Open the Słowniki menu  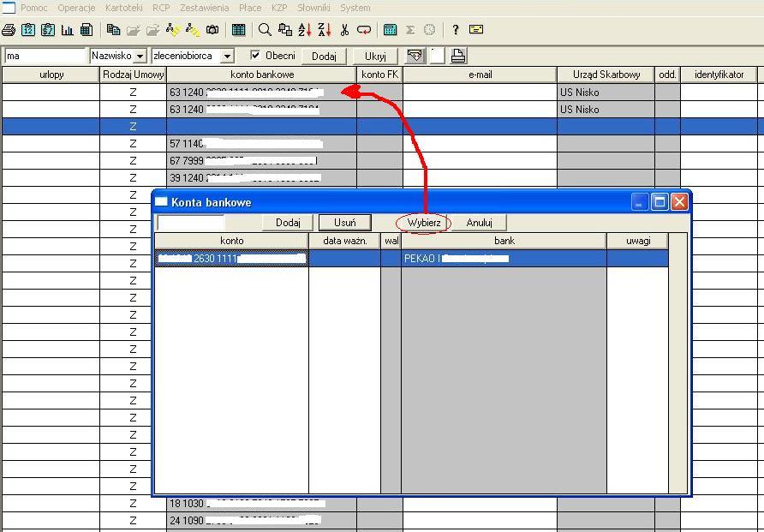tap(313, 8)
